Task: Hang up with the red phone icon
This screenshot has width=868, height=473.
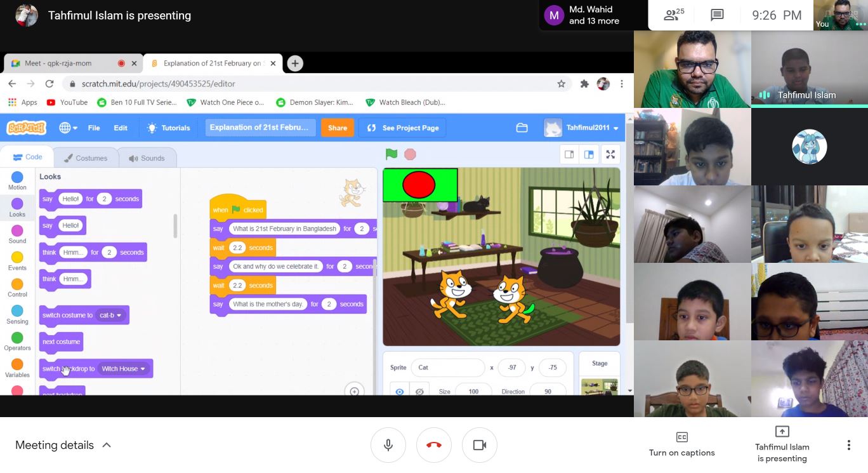Action: [x=434, y=445]
